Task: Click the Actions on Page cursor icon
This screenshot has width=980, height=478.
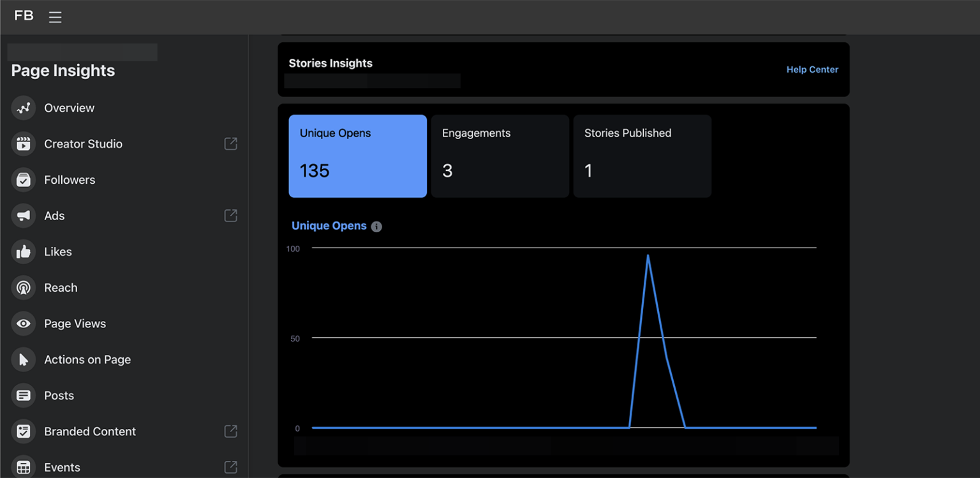Action: 23,359
